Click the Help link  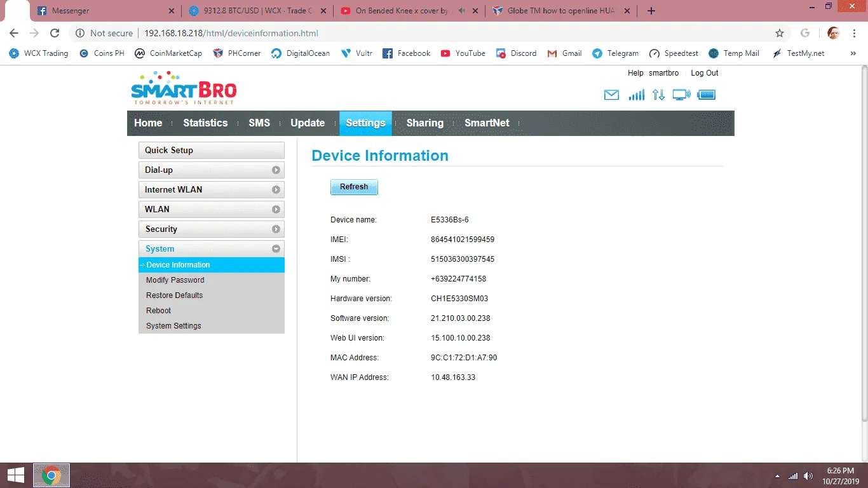tap(635, 73)
